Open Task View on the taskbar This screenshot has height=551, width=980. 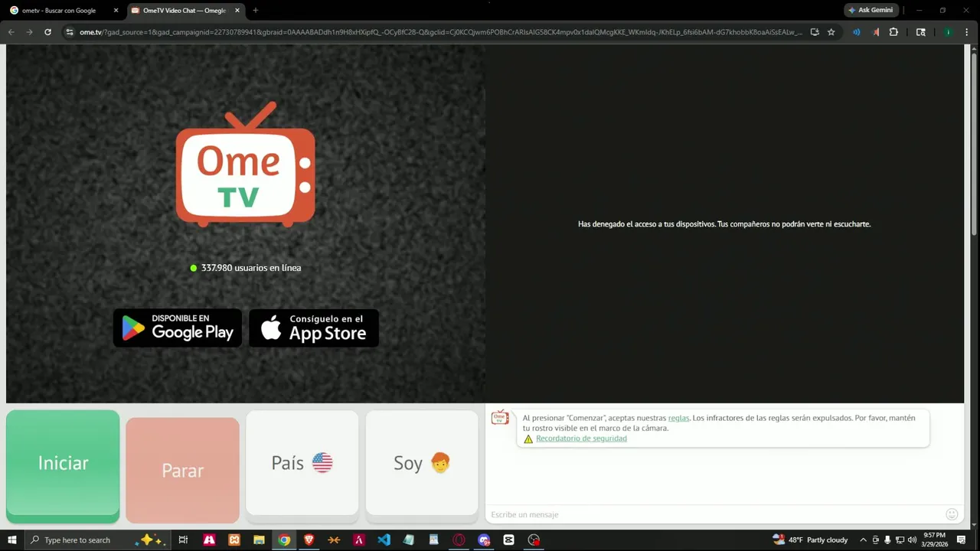[x=183, y=540]
